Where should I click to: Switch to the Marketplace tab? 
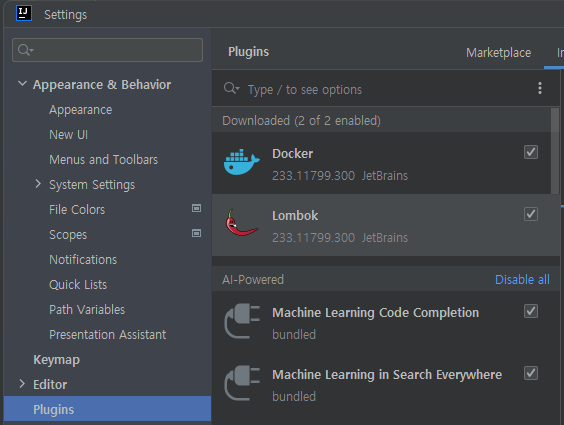coord(499,53)
